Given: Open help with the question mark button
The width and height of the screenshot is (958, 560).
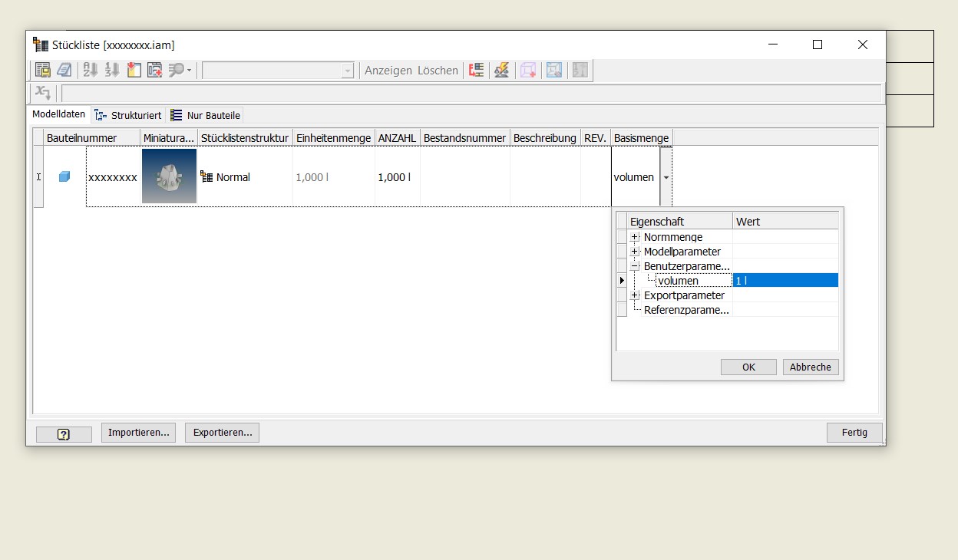Looking at the screenshot, I should 64,434.
